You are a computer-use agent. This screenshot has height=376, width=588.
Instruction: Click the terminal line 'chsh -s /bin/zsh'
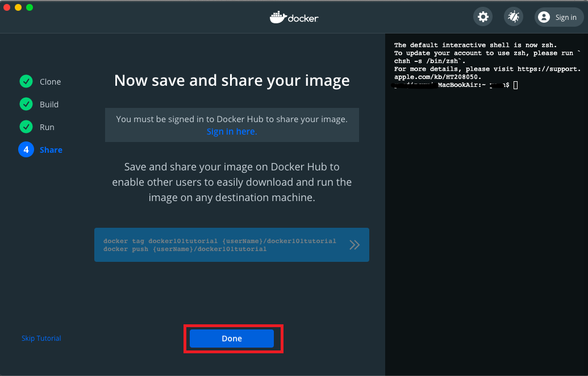click(x=429, y=61)
